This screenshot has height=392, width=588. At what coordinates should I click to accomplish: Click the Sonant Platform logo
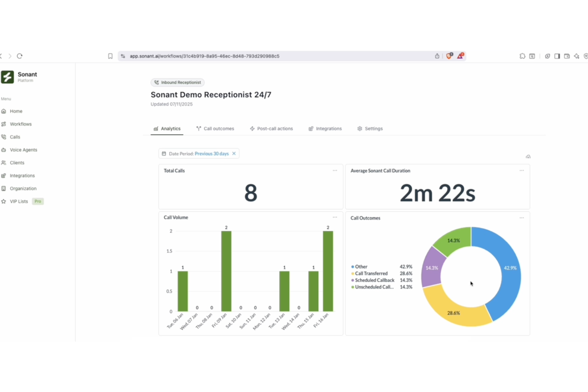[20, 77]
